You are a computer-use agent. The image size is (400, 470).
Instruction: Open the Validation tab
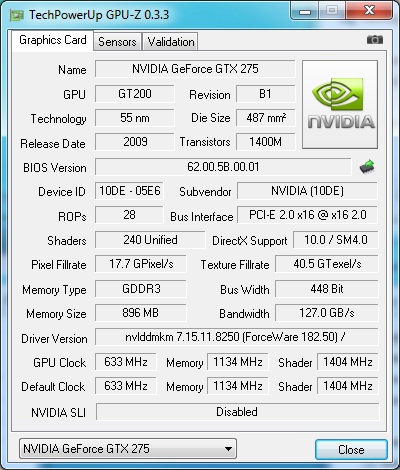(171, 42)
